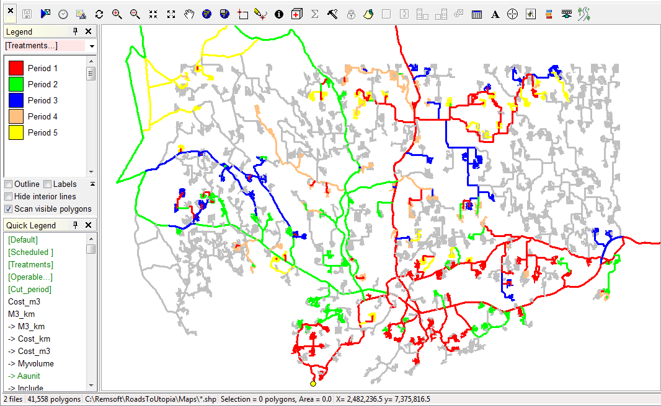Click the black info identify icon
This screenshot has width=661, height=406.
pyautogui.click(x=279, y=14)
